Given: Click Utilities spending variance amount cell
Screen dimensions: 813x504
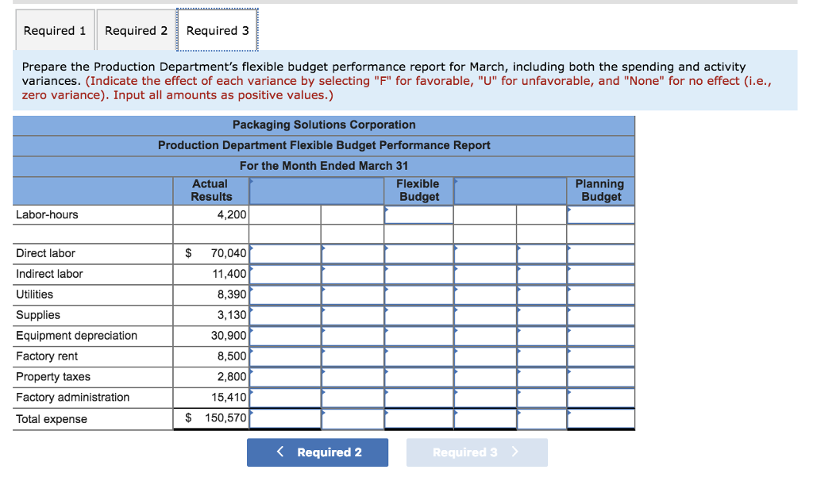Looking at the screenshot, I should coord(285,295).
